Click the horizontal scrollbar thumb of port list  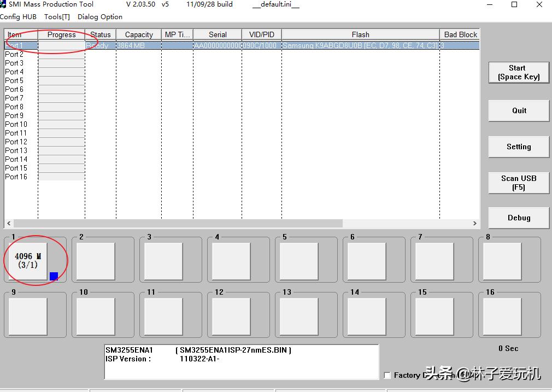[178, 223]
